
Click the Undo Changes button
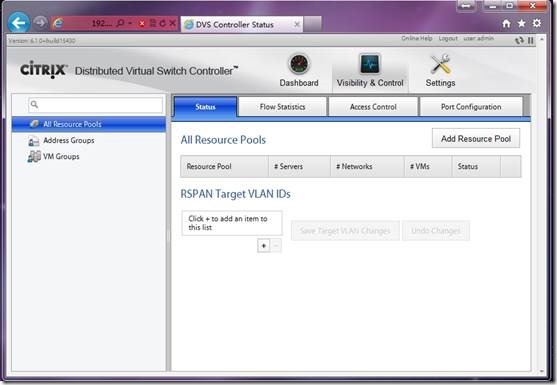(436, 231)
